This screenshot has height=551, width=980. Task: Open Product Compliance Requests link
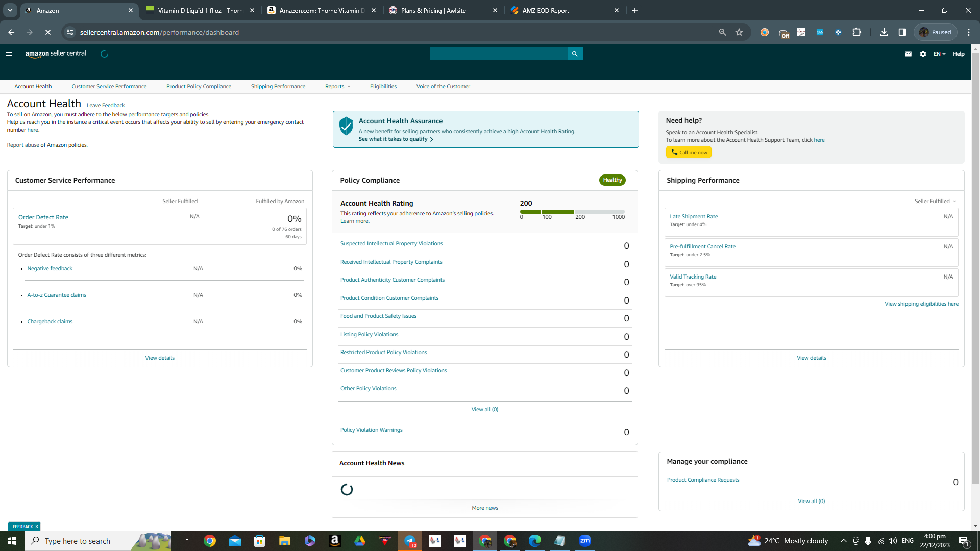(x=703, y=480)
